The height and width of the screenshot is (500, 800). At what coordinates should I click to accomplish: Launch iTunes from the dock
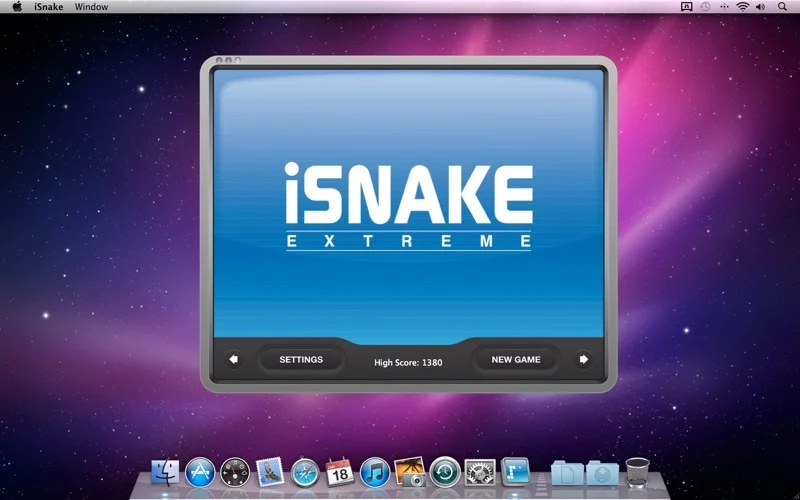tap(375, 472)
